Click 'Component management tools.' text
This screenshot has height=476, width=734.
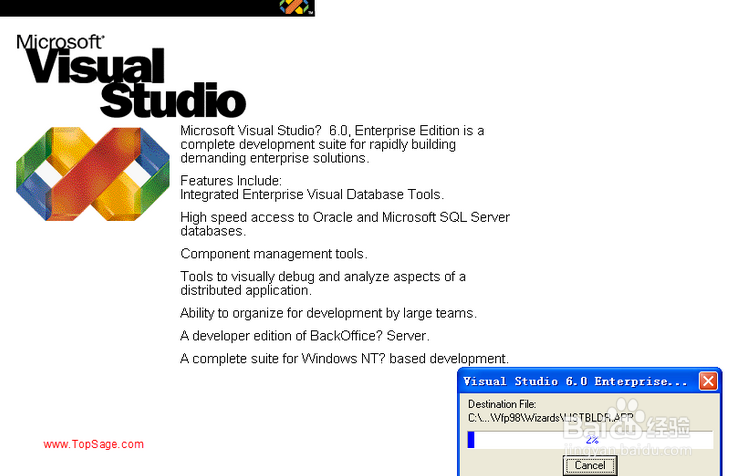pyautogui.click(x=274, y=254)
